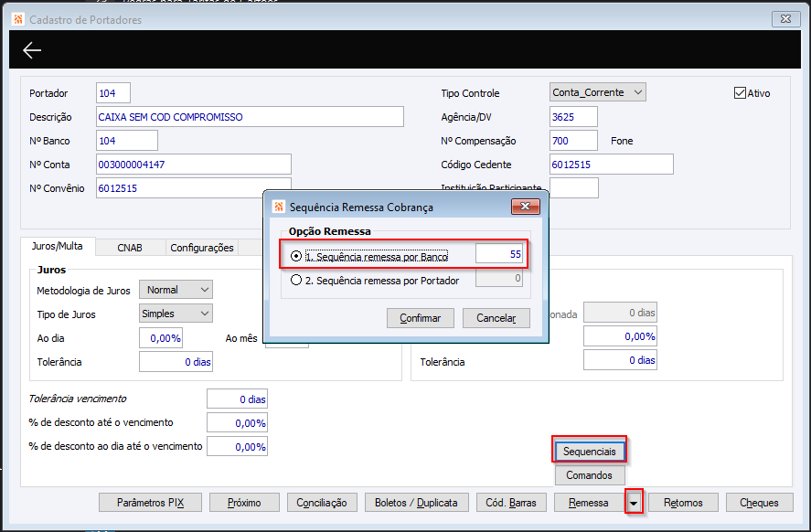Screen dimensions: 811x532
Task: Open the Metodologia de Juros dropdown
Action: pyautogui.click(x=176, y=290)
